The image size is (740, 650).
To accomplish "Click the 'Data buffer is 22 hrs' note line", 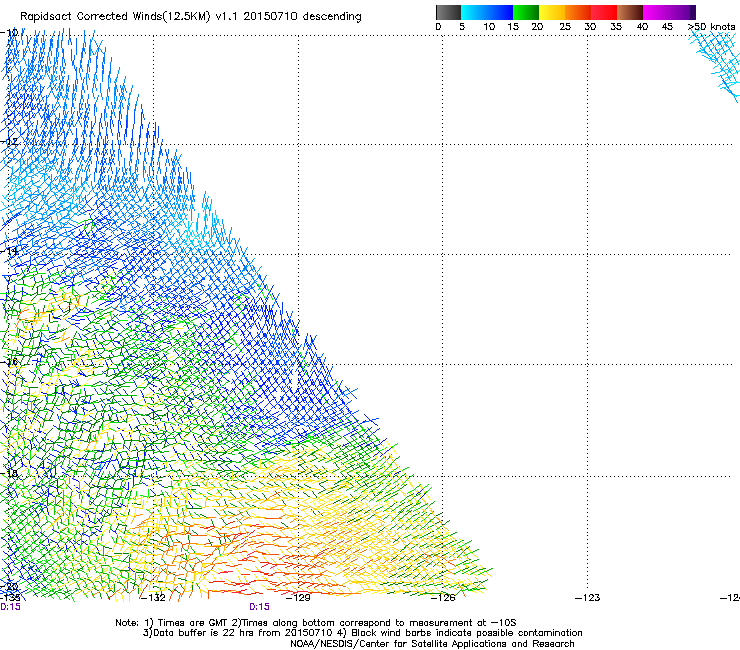I will [x=362, y=633].
